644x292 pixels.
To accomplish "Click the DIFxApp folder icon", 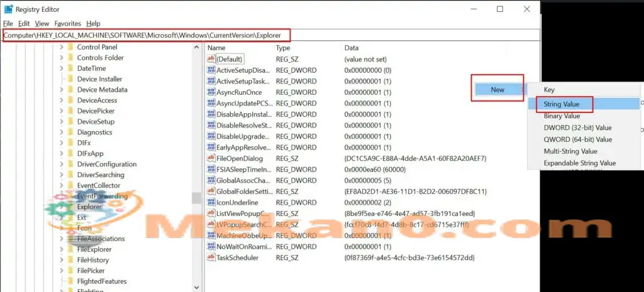I will 70,153.
